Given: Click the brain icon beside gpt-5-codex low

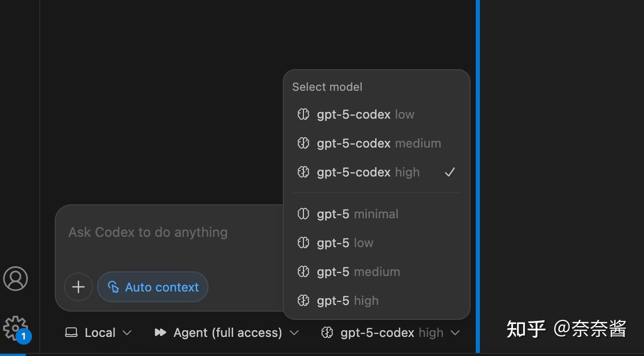Looking at the screenshot, I should click(303, 115).
